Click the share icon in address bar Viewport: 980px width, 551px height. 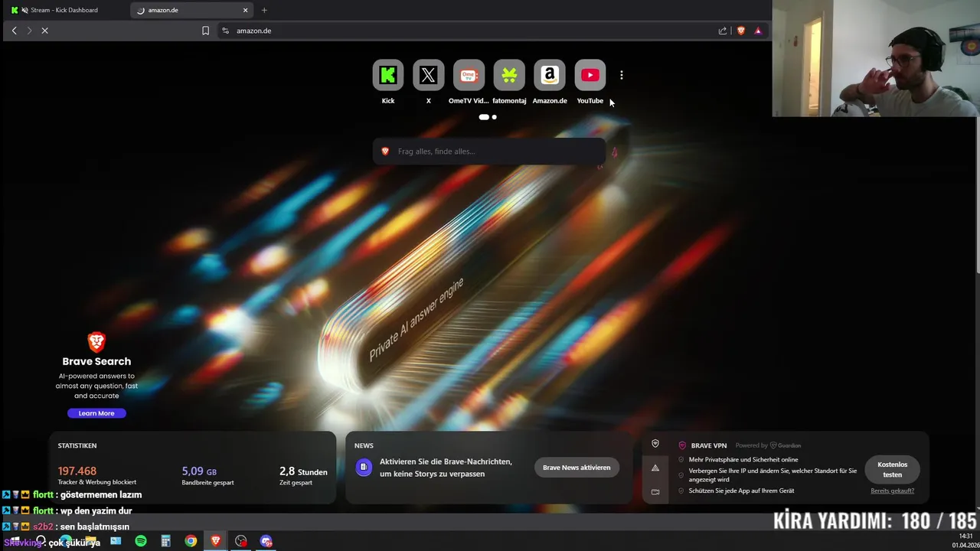[722, 31]
